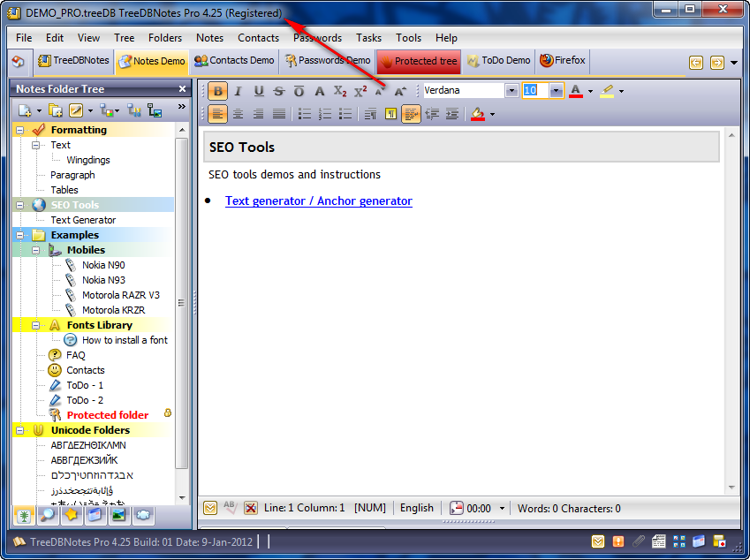750x560 pixels.
Task: Toggle italic formatting
Action: (x=239, y=91)
